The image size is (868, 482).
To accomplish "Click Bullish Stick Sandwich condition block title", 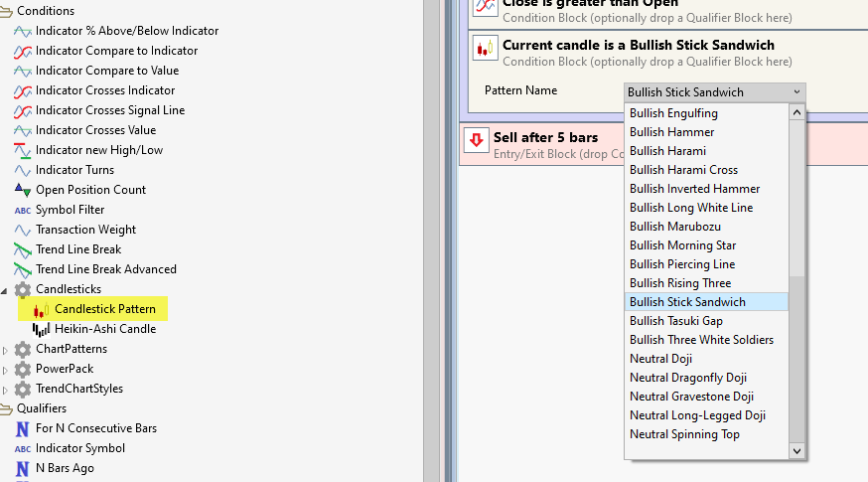I will coord(638,45).
